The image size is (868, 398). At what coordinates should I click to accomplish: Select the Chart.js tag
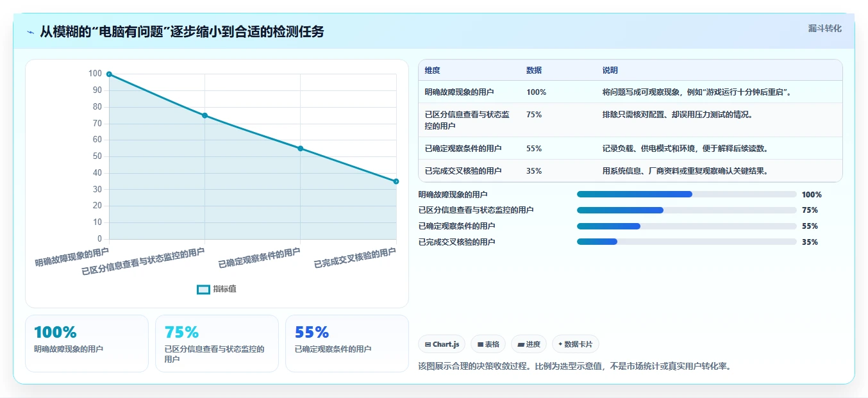point(442,344)
